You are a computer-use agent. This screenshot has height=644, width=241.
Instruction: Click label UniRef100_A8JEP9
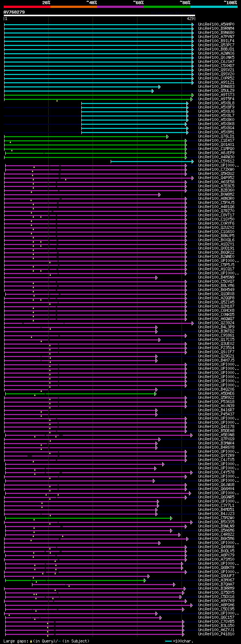pyautogui.click(x=216, y=153)
